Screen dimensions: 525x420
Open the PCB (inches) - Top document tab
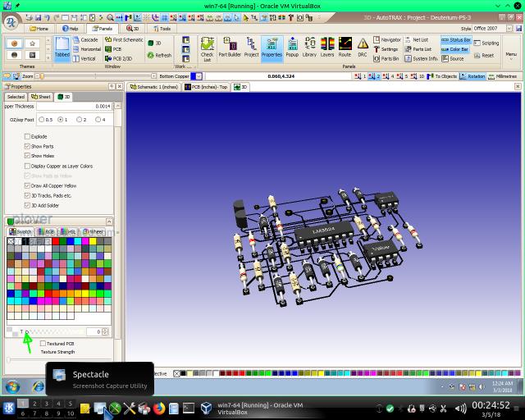206,86
